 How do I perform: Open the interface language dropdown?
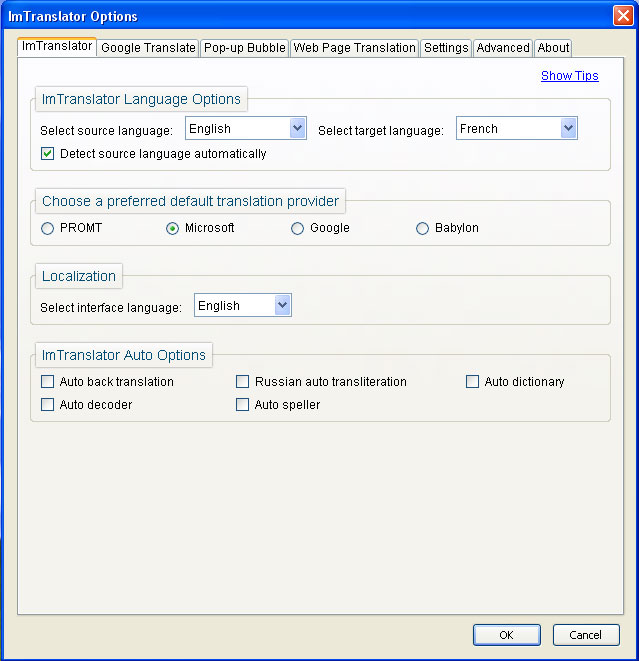point(243,305)
